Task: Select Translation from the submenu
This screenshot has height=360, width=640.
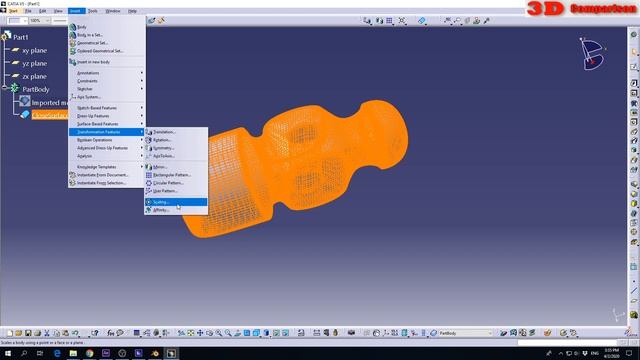Action: point(176,132)
